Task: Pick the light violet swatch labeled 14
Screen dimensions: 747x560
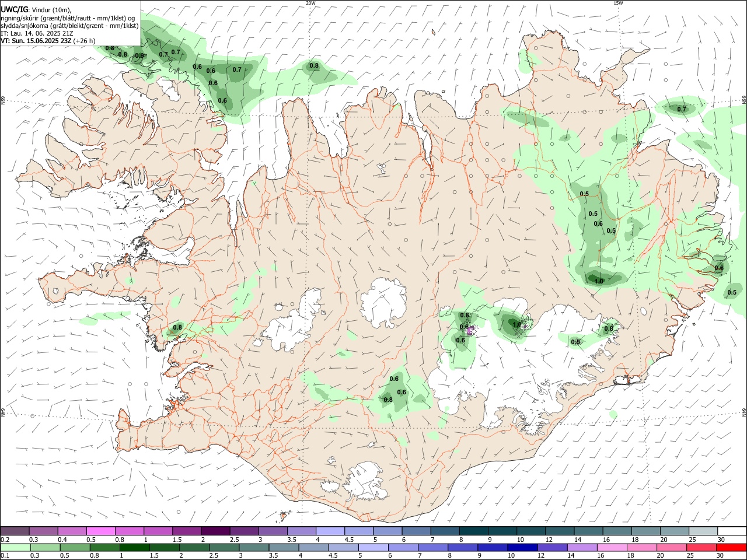Action: (582, 547)
